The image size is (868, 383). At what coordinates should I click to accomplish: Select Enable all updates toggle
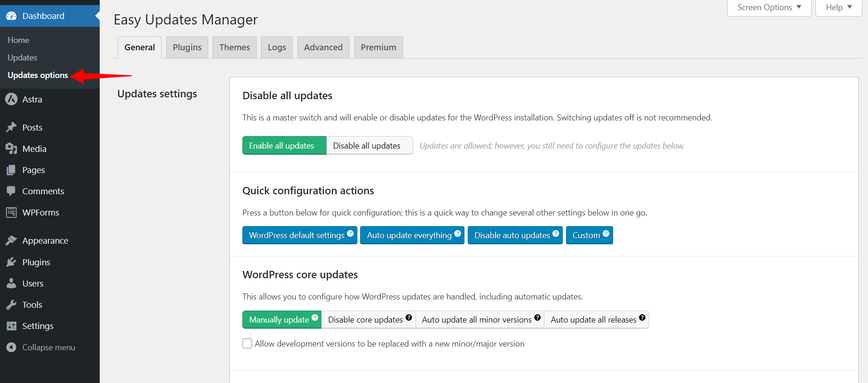284,145
